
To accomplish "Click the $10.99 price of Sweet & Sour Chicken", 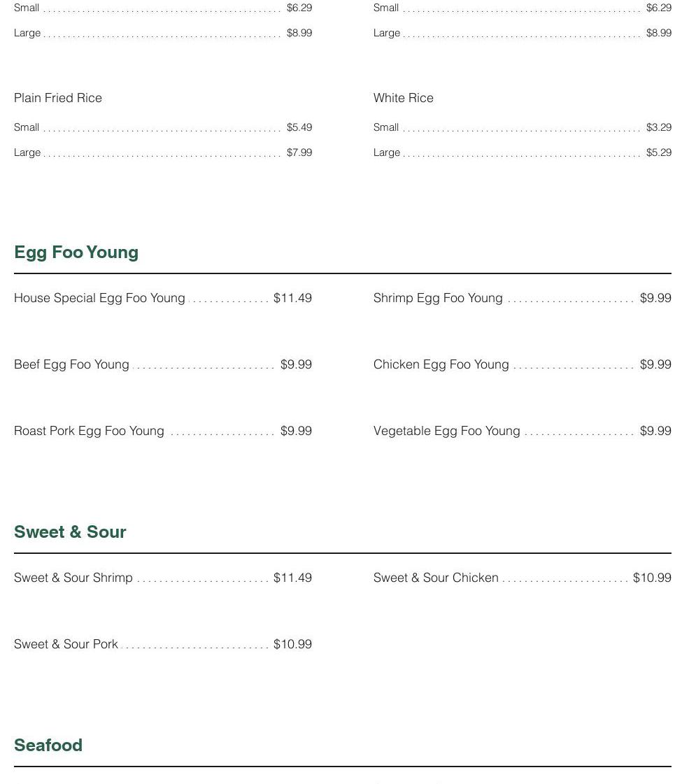I will click(652, 578).
